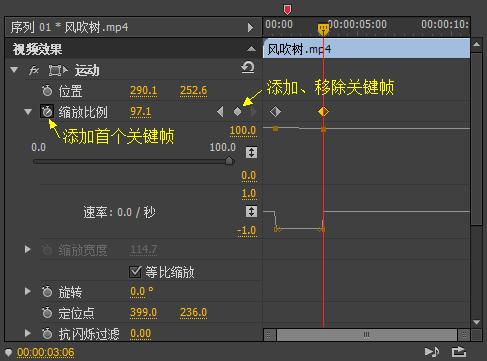Click the 缩放宽度 value 114.7

point(143,249)
